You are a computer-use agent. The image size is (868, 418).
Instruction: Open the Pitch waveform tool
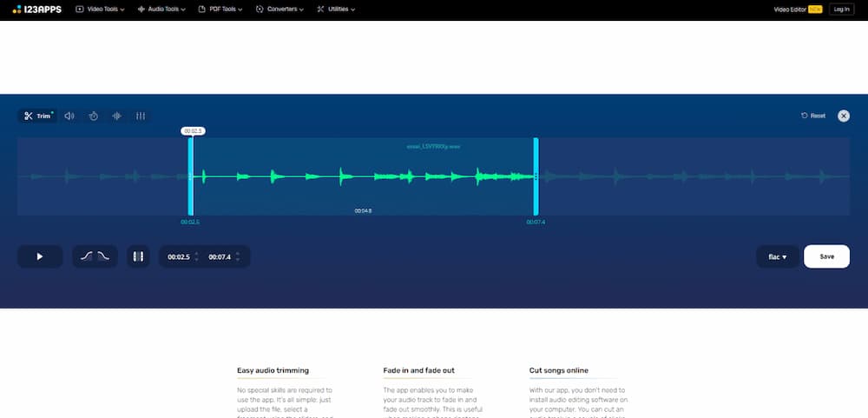[x=117, y=116]
